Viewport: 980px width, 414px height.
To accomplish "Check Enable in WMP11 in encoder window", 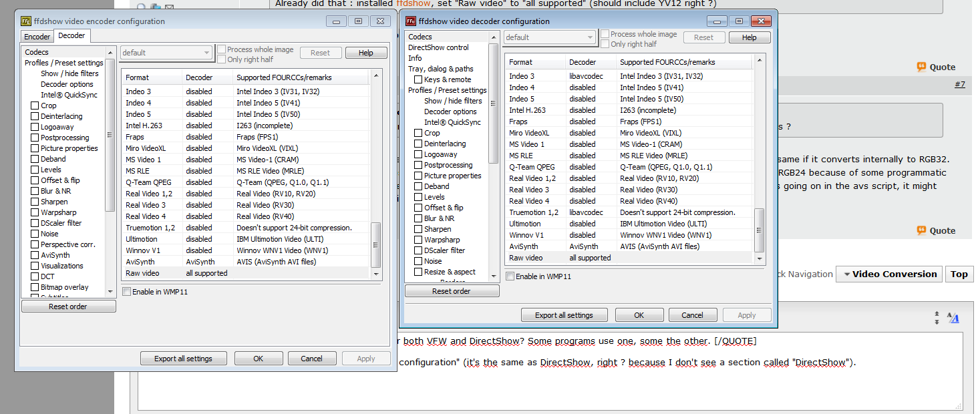I will click(x=127, y=292).
